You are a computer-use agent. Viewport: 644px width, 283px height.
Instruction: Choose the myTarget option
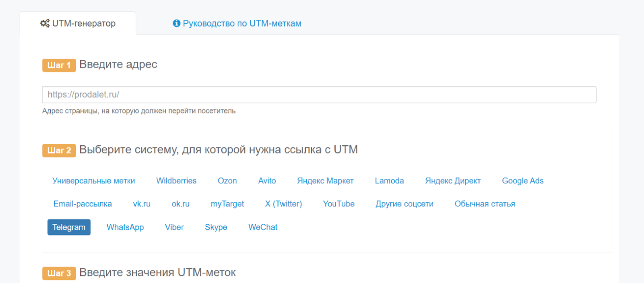[227, 204]
